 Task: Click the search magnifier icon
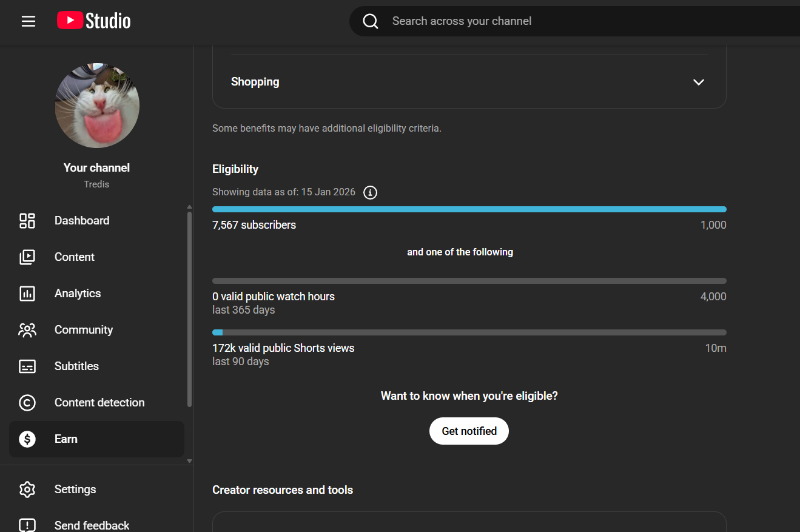tap(370, 21)
